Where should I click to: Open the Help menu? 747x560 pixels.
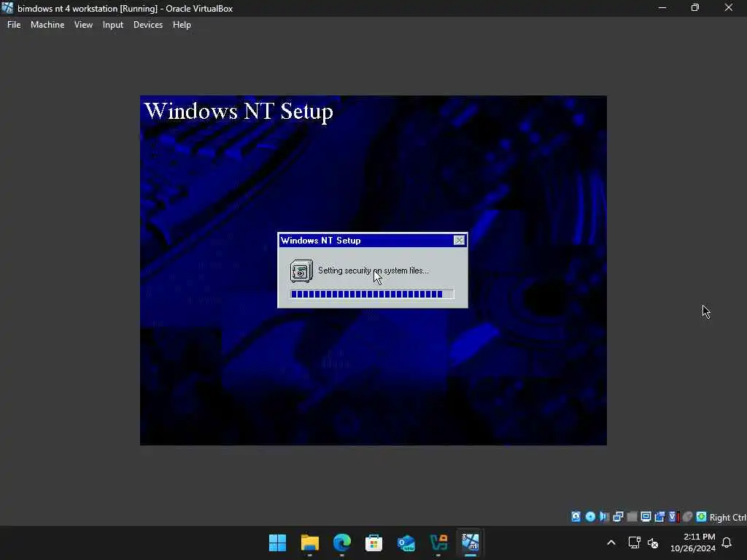182,25
